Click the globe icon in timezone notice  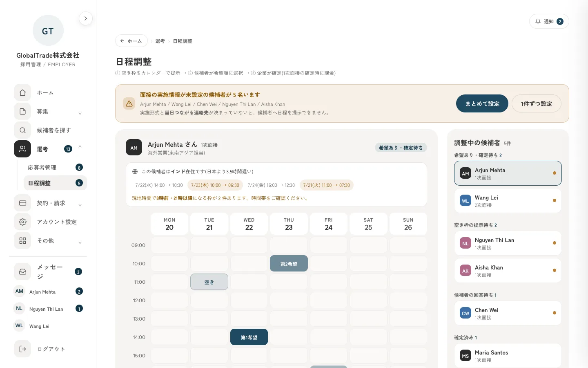coord(135,172)
